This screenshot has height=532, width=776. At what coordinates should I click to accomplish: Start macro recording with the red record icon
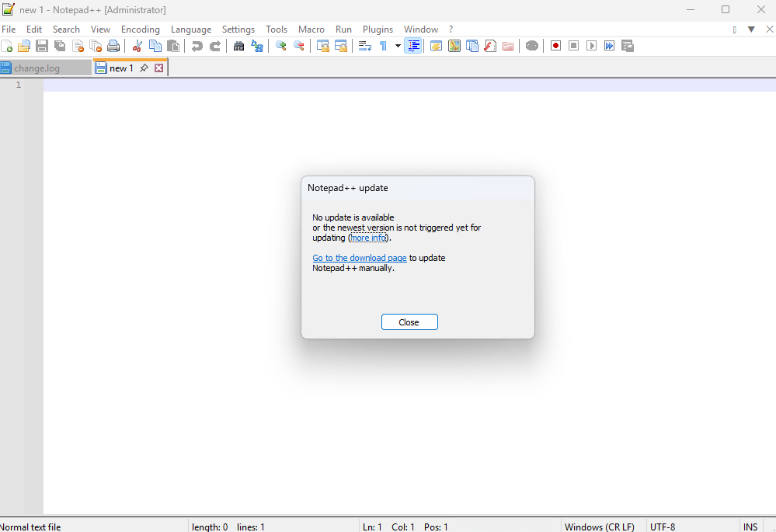pyautogui.click(x=555, y=46)
